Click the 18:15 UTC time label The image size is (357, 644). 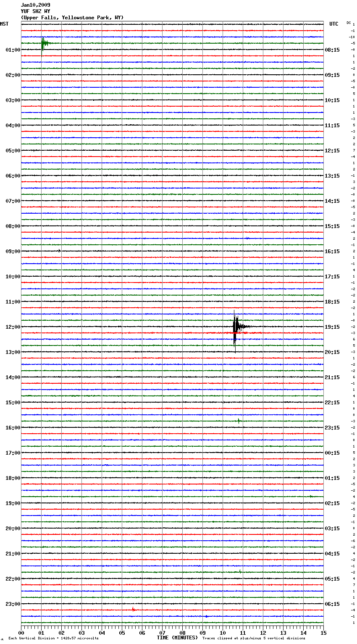click(332, 302)
